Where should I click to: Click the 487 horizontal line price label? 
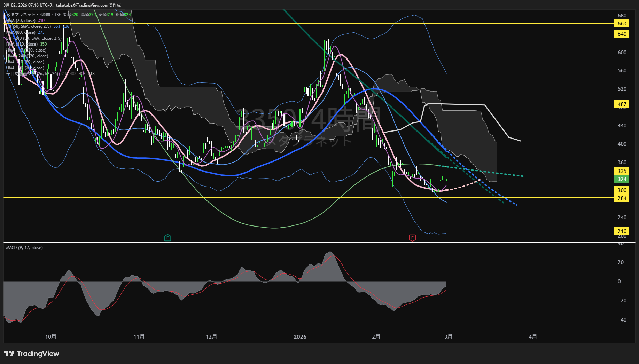[x=622, y=104]
